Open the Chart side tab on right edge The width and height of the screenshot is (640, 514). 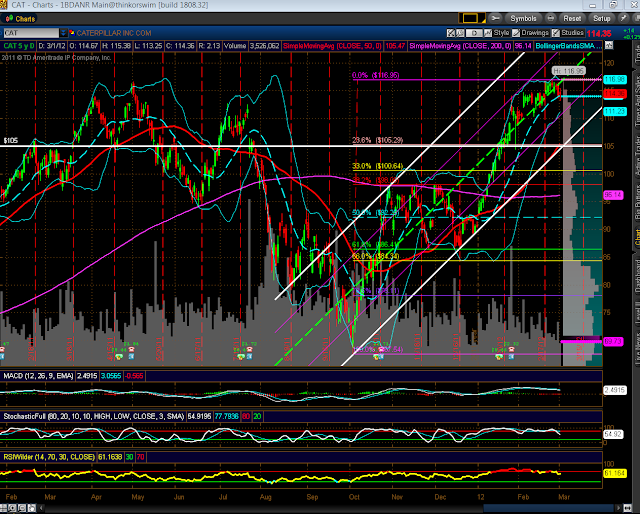pyautogui.click(x=636, y=238)
